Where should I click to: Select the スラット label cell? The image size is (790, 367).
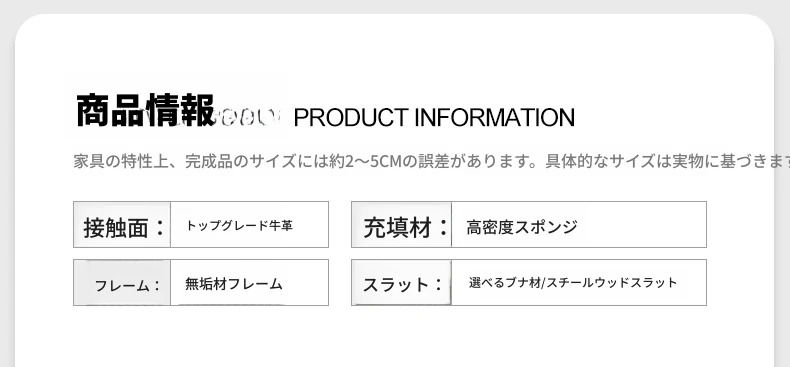(401, 282)
